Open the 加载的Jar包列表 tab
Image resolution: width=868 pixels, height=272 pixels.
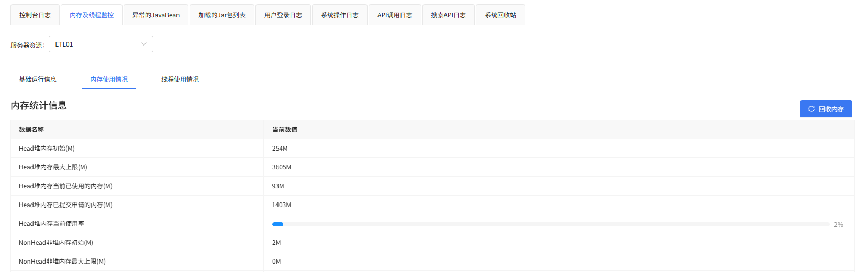(222, 15)
